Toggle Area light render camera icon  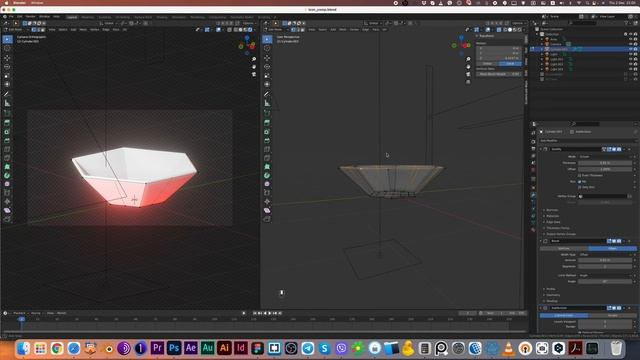(636, 39)
